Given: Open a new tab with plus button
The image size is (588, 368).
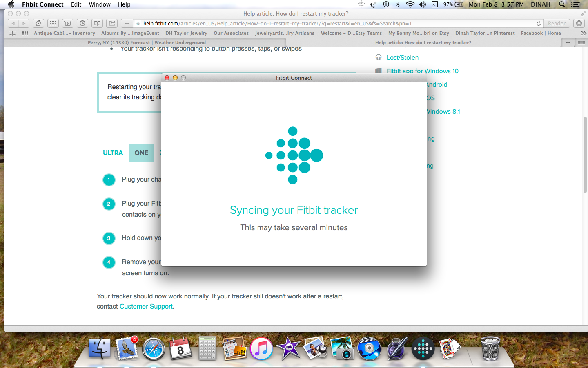Looking at the screenshot, I should (568, 43).
